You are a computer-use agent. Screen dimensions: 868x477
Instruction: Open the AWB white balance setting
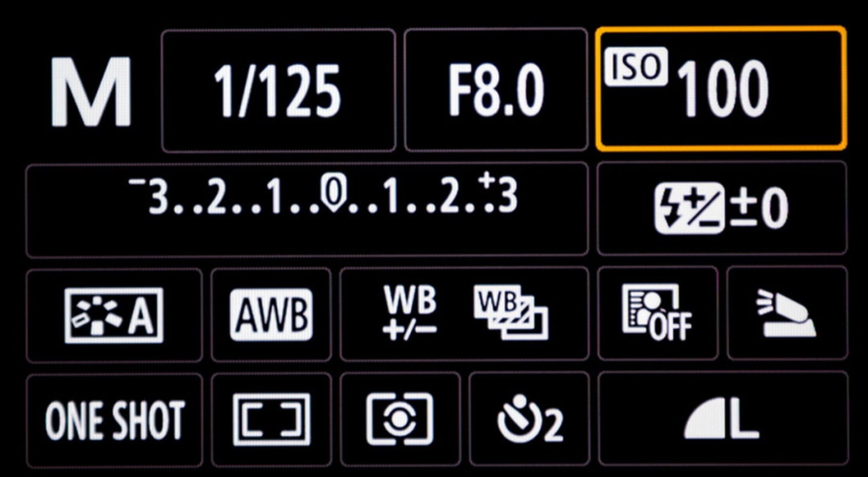[272, 315]
